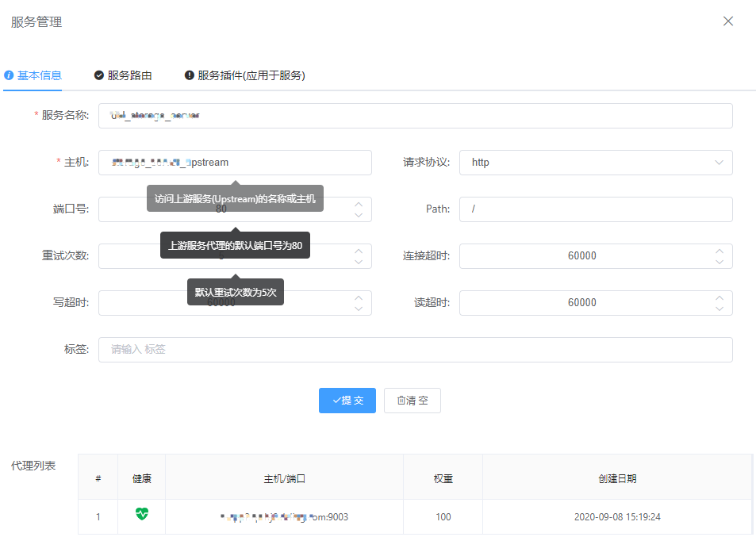Viewport: 756px width, 560px height.
Task: Submit the form with 提交 button
Action: tap(347, 401)
